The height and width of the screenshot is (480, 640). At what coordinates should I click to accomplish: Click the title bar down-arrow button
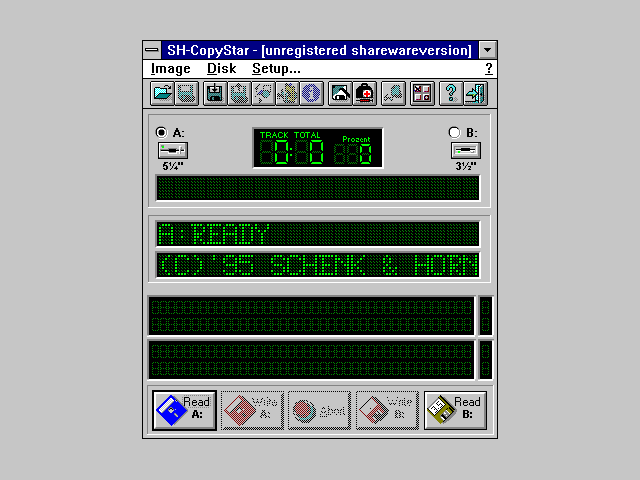click(x=487, y=50)
